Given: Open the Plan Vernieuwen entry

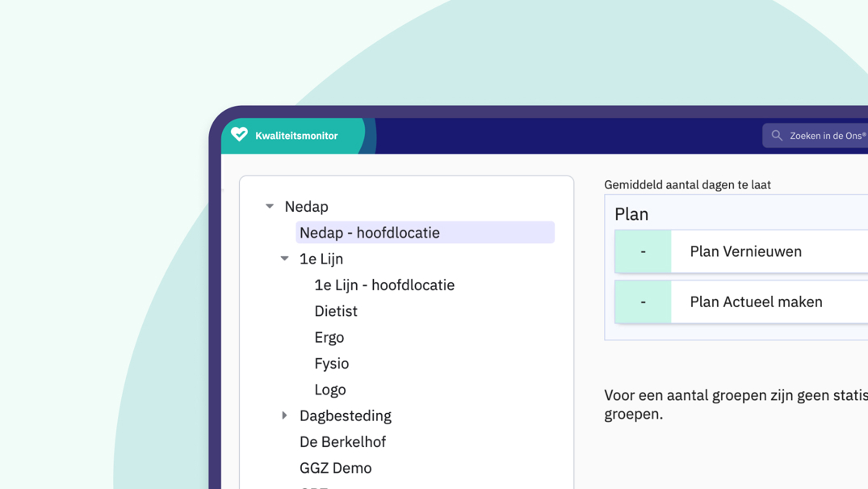Looking at the screenshot, I should (x=744, y=251).
